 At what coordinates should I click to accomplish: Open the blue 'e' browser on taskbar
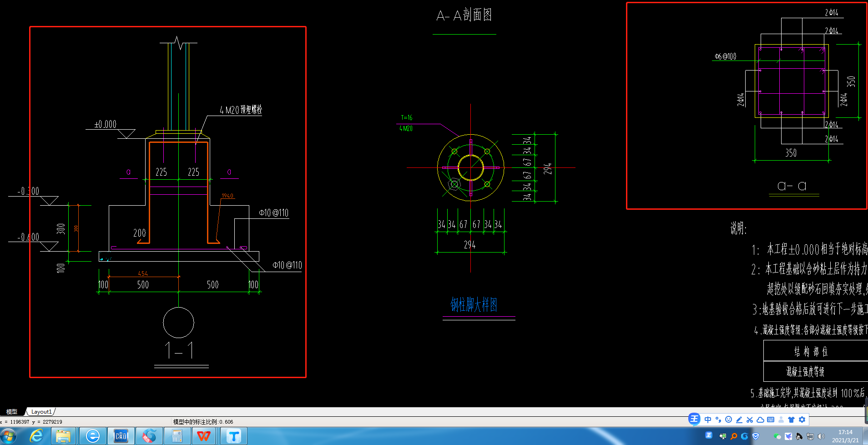pyautogui.click(x=93, y=436)
